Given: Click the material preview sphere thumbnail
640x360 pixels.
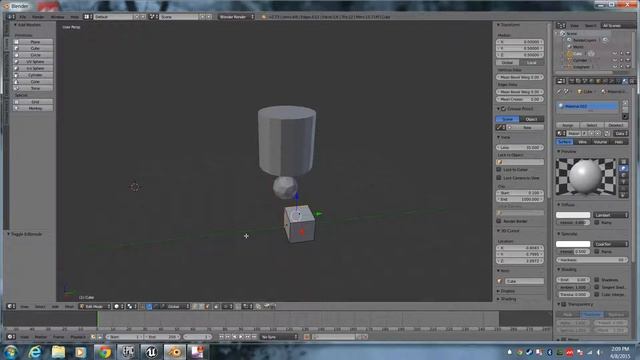Looking at the screenshot, I should (586, 176).
